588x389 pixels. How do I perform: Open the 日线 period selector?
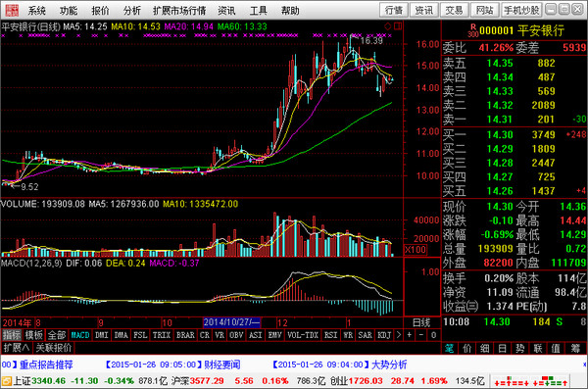421,322
